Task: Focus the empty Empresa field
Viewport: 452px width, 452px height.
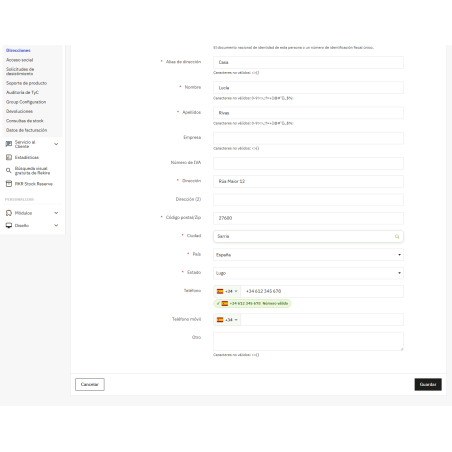Action: (x=308, y=138)
